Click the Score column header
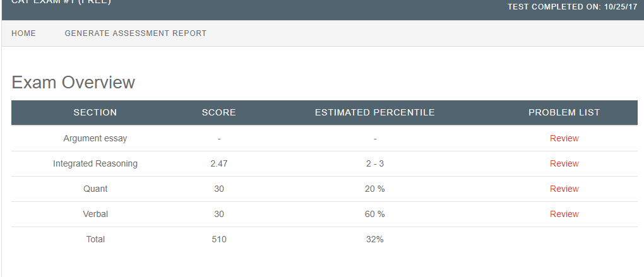This screenshot has width=644, height=277. coord(218,113)
